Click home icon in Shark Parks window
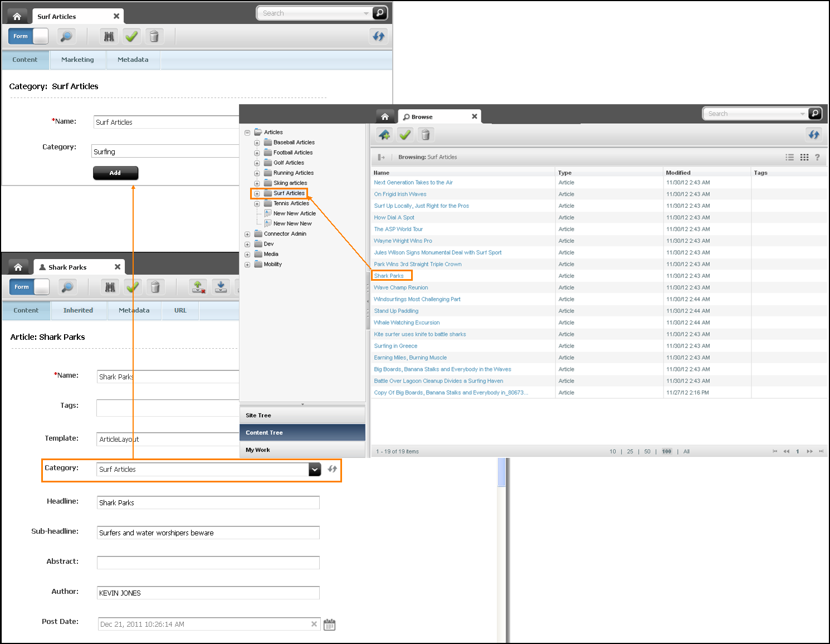Screen dimensions: 830x644 pos(18,267)
